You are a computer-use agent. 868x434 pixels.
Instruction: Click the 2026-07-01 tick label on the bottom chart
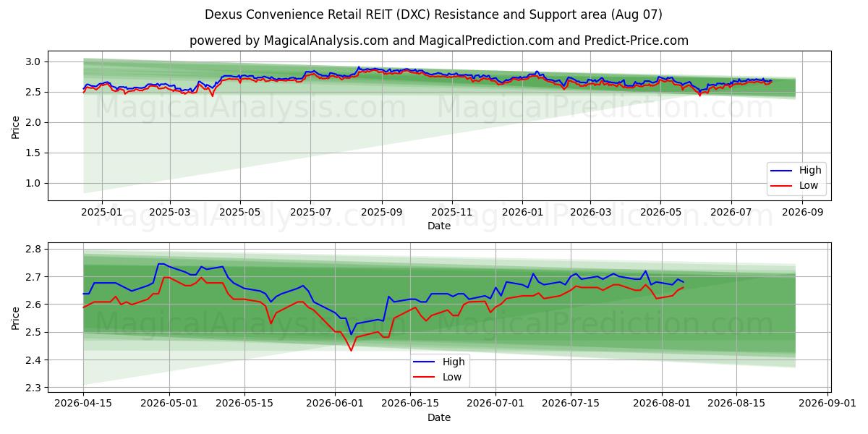tap(496, 404)
